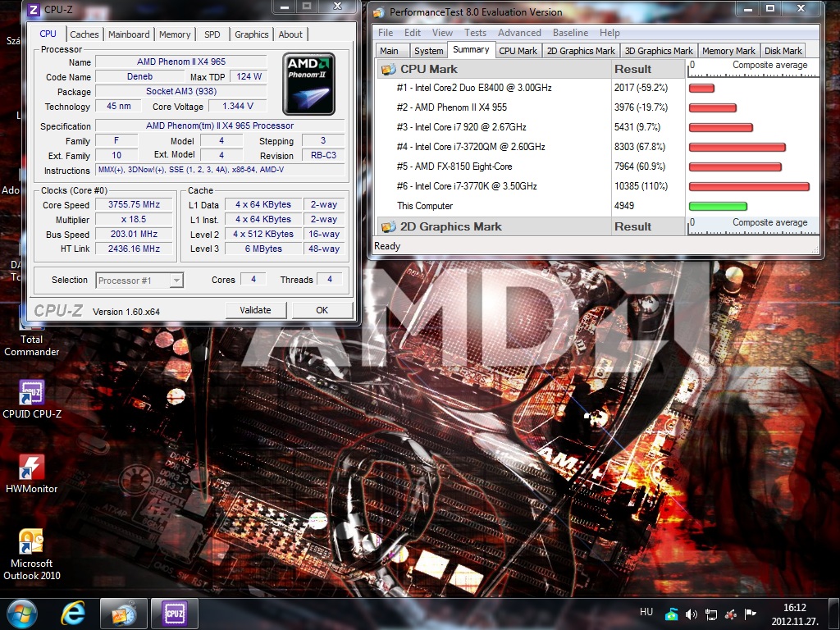This screenshot has width=840, height=630.
Task: Open the Memory tab in CPU-Z
Action: coord(175,34)
